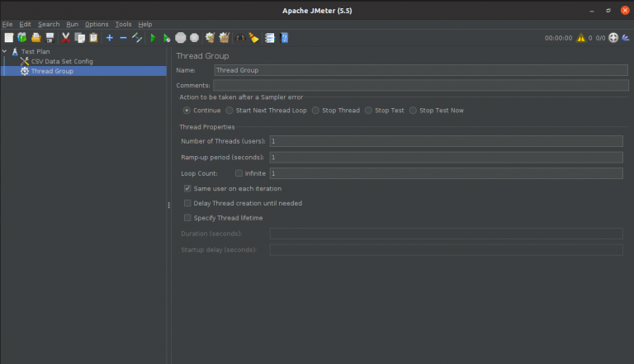Viewport: 634px width, 364px height.
Task: Enable Delay Thread creation until needed
Action: coord(187,203)
